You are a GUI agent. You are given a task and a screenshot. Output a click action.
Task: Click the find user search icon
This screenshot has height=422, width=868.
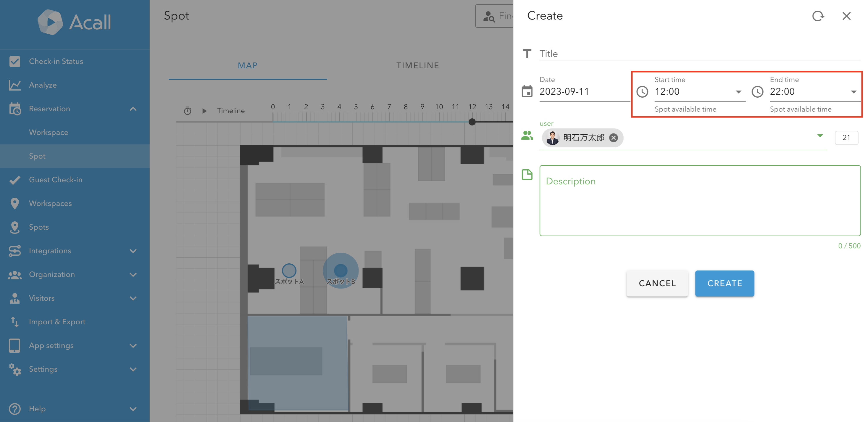(489, 16)
